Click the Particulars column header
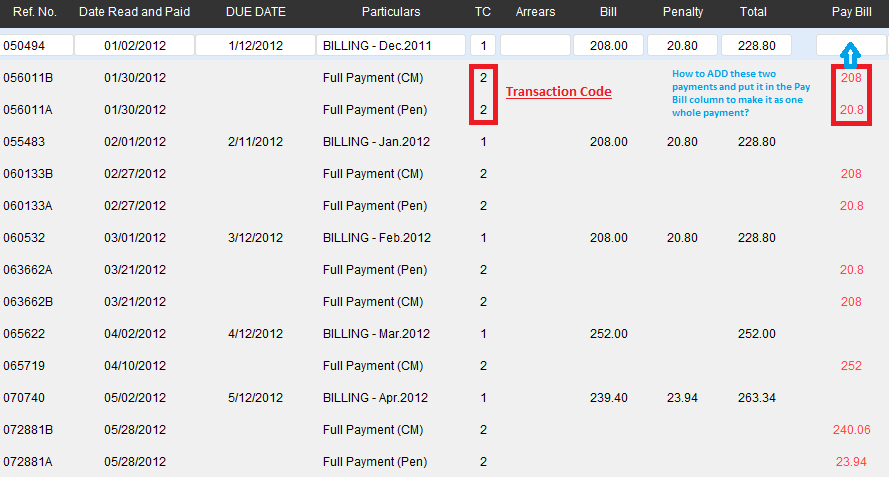The height and width of the screenshot is (477, 889). pos(391,12)
